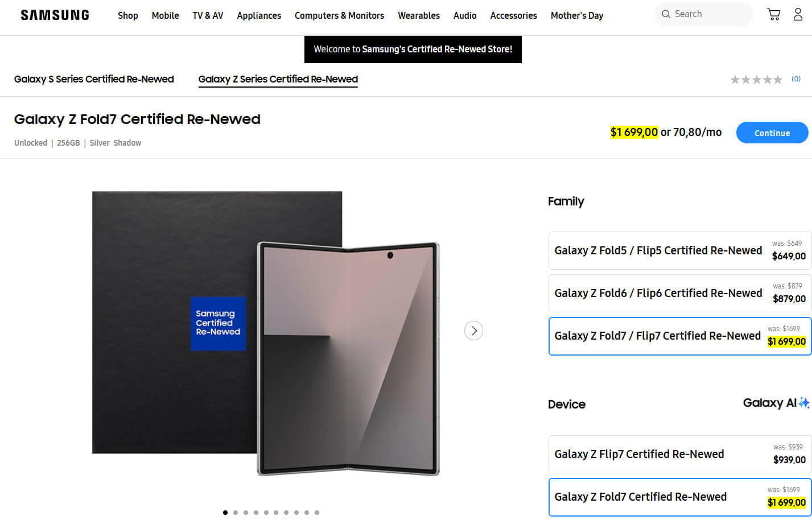Viewport: 812px width, 524px height.
Task: Open the Mother's Day section
Action: (x=576, y=15)
